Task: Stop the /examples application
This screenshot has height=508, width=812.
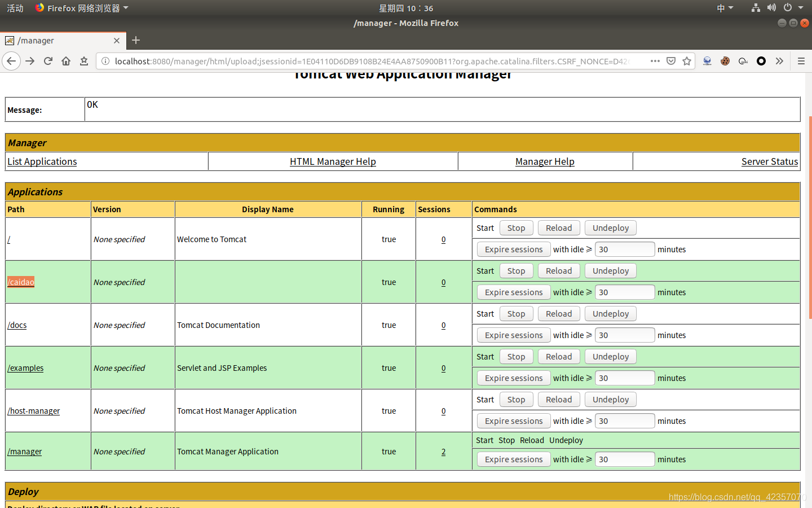Action: coord(516,357)
